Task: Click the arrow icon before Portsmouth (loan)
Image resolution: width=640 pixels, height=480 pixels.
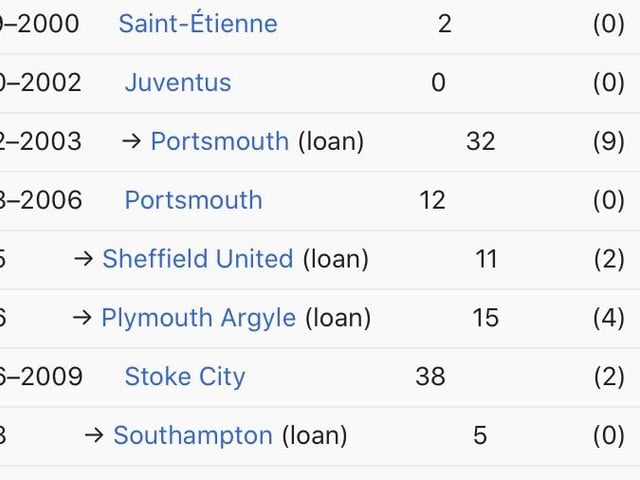Action: pos(131,142)
